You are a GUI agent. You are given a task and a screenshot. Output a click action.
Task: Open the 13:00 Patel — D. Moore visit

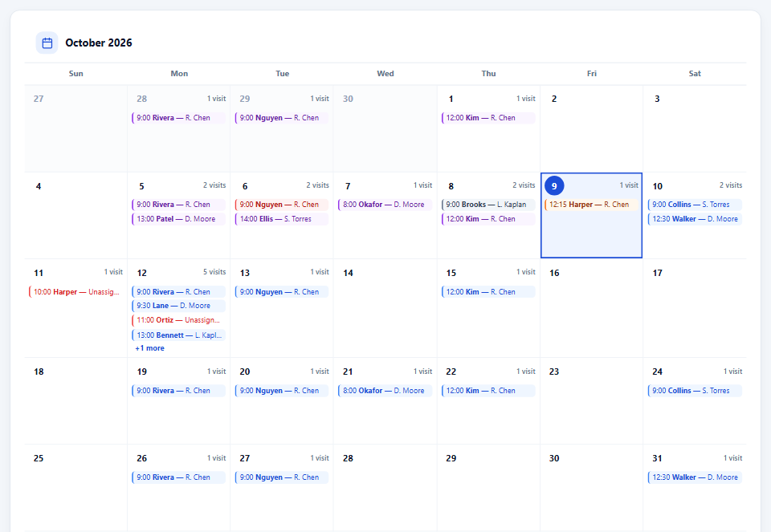(178, 219)
